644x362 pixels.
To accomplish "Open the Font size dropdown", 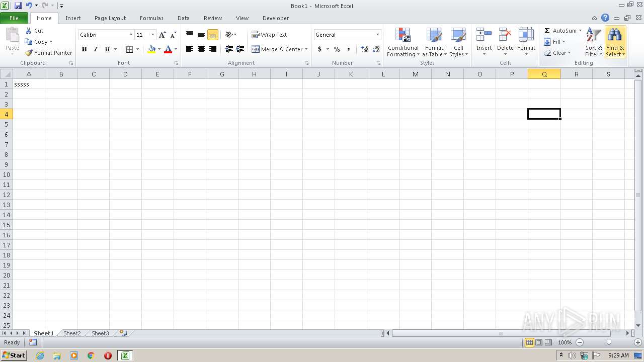I will pyautogui.click(x=152, y=35).
